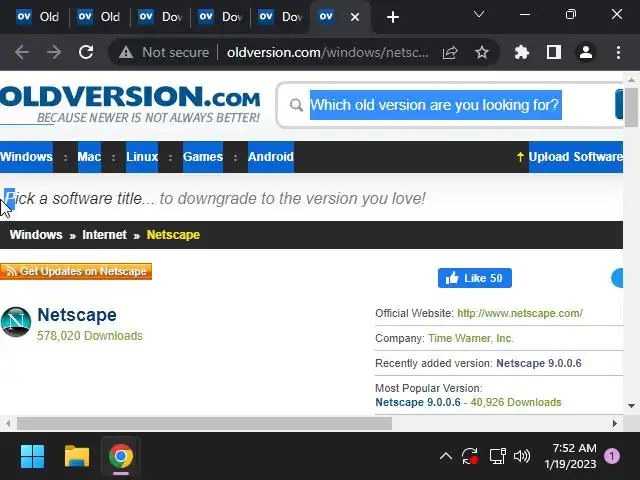640x480 pixels.
Task: Open the Chrome profile menu
Action: pos(586,52)
